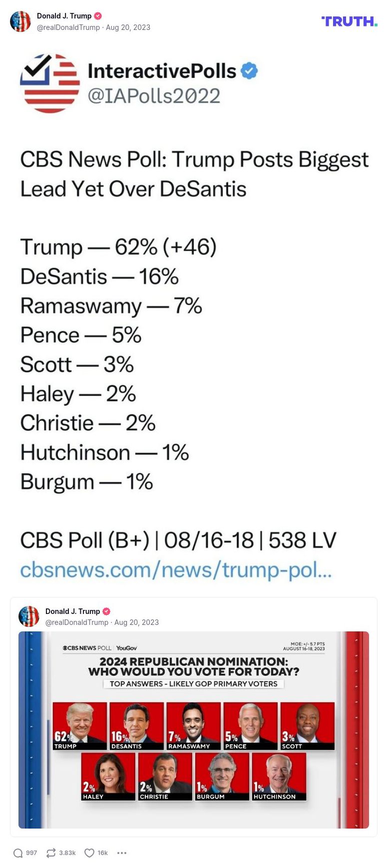388x868 pixels.
Task: Click the 16k like count
Action: click(x=102, y=853)
